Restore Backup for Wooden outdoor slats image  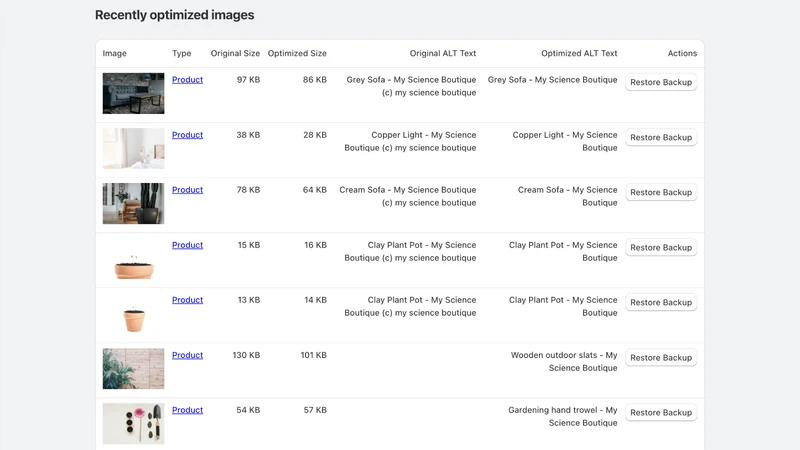[x=661, y=358]
